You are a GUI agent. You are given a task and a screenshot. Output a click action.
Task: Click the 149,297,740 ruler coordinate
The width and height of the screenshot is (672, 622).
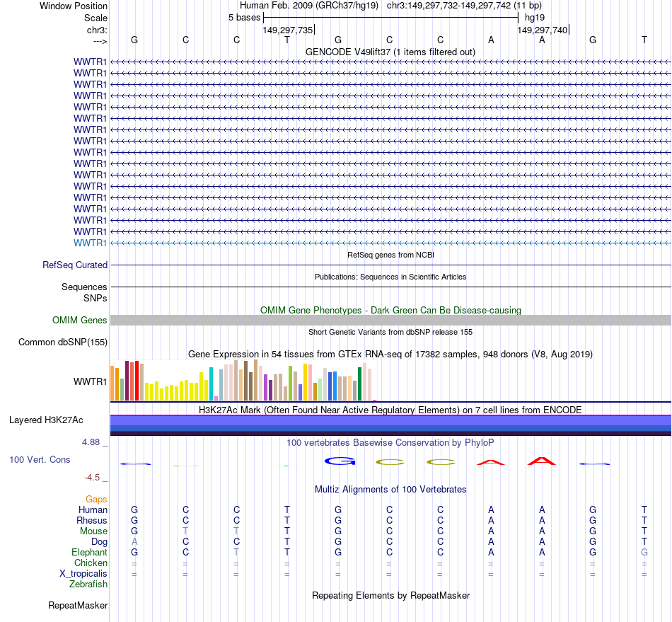542,30
